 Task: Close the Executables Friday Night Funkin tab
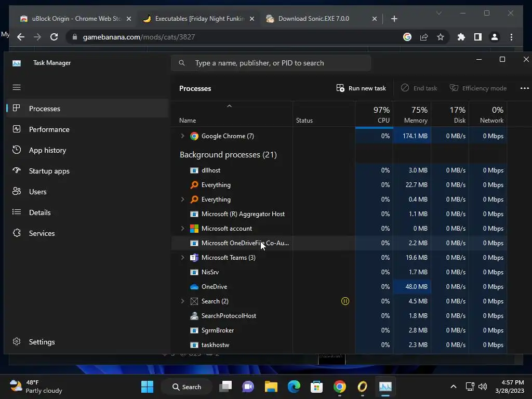tap(252, 19)
